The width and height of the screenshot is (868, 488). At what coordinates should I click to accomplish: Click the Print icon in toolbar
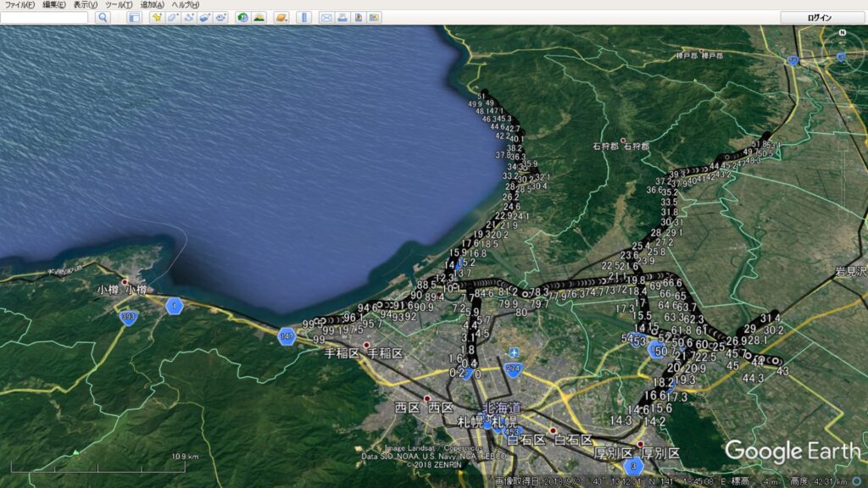[x=342, y=18]
